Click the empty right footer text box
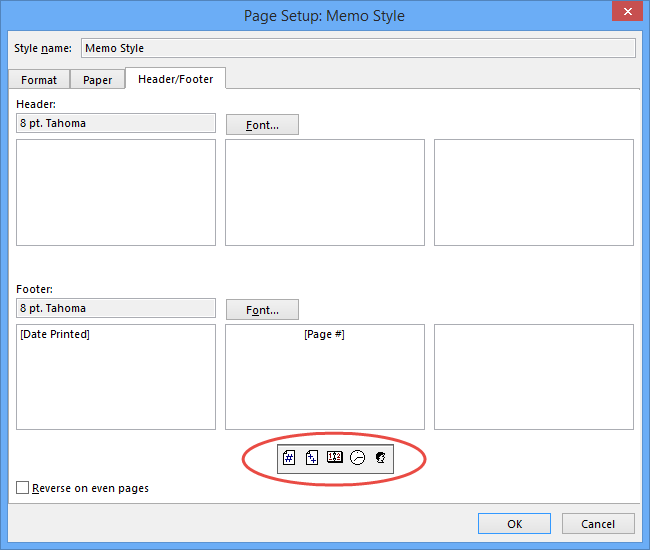 pos(533,377)
